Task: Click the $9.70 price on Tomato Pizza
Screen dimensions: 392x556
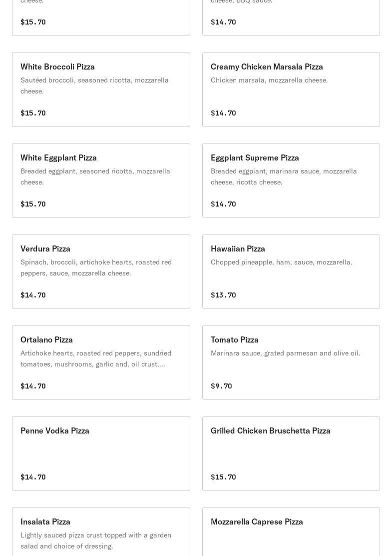Action: 221,386
